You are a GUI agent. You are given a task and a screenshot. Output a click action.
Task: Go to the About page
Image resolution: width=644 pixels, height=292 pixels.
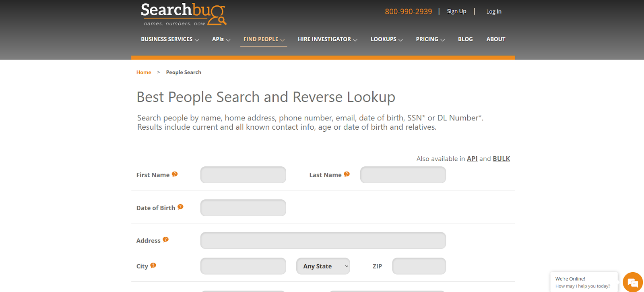[x=496, y=39]
